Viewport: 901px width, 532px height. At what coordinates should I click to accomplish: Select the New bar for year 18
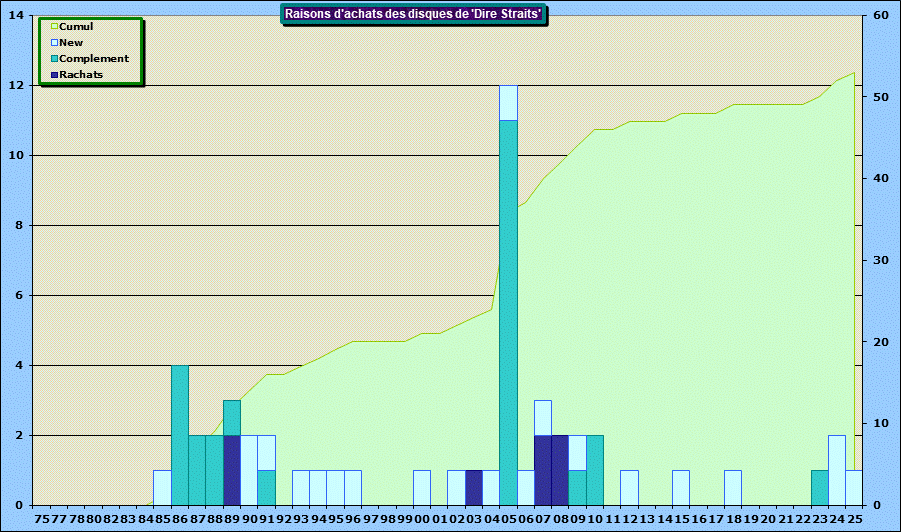click(733, 487)
